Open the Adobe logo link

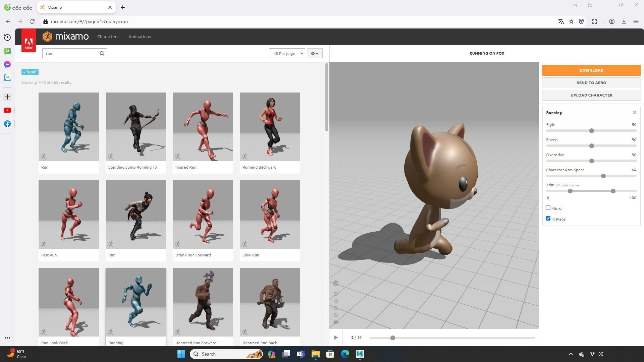(x=29, y=41)
